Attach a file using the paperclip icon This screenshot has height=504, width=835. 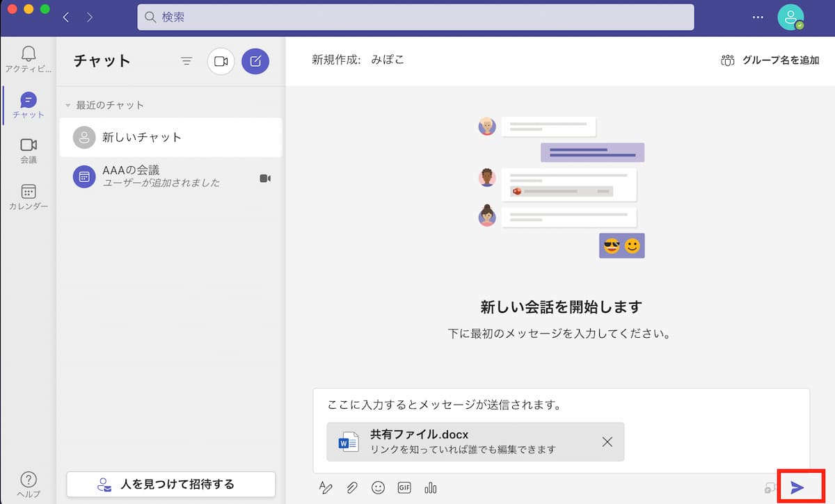(351, 488)
